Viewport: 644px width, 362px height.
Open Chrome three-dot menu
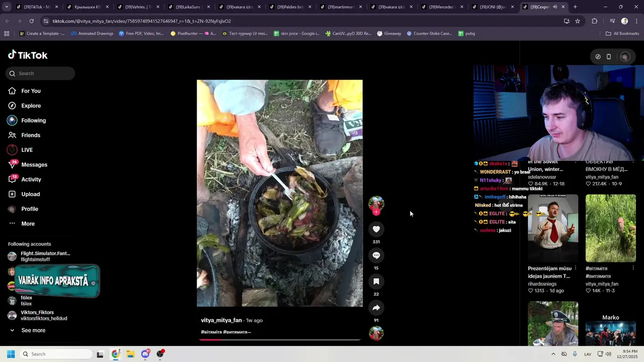pyautogui.click(x=636, y=21)
